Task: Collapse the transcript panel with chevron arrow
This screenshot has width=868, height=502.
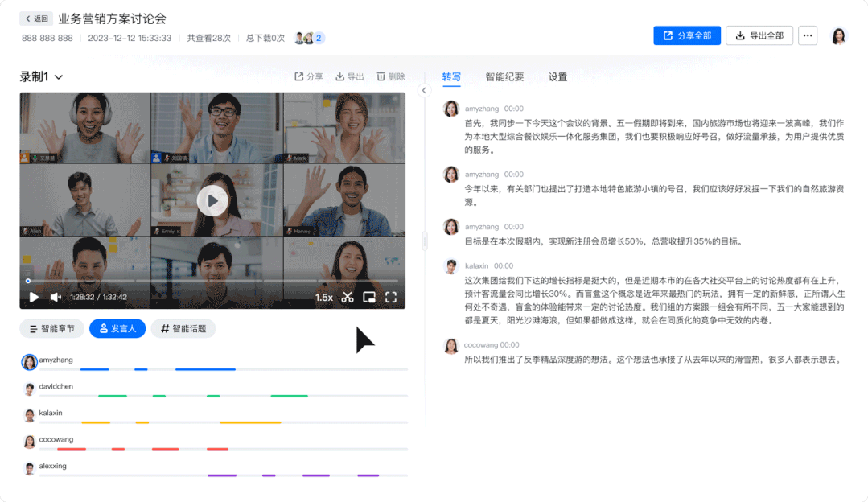Action: 425,90
